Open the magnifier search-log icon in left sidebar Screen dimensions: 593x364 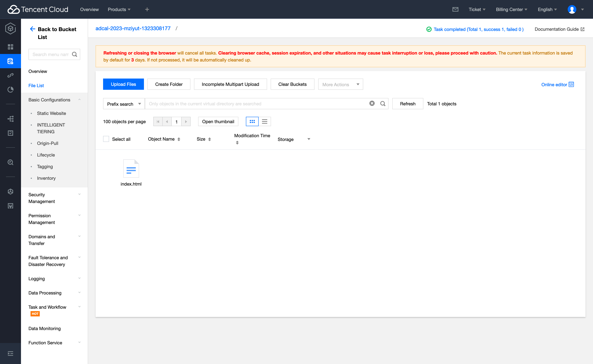click(x=10, y=162)
